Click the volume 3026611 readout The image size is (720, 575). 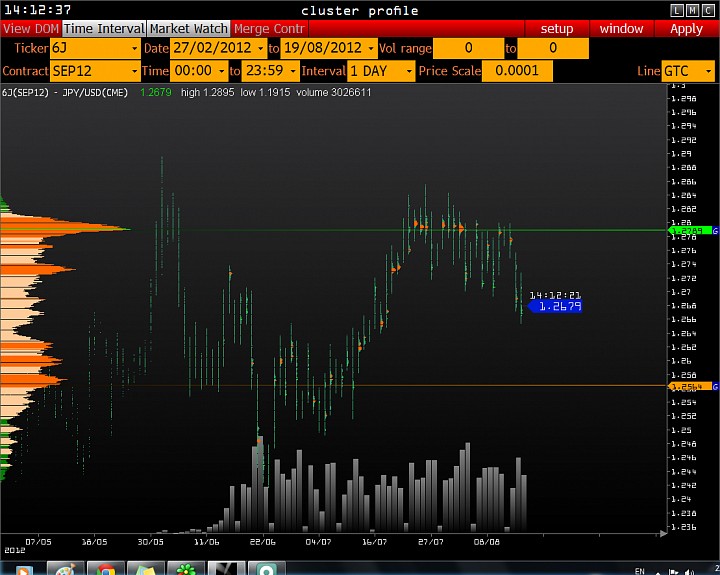tap(333, 92)
